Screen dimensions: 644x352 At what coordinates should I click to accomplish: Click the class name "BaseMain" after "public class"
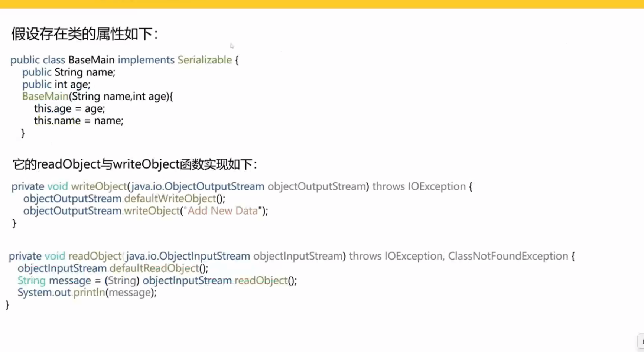click(x=91, y=60)
